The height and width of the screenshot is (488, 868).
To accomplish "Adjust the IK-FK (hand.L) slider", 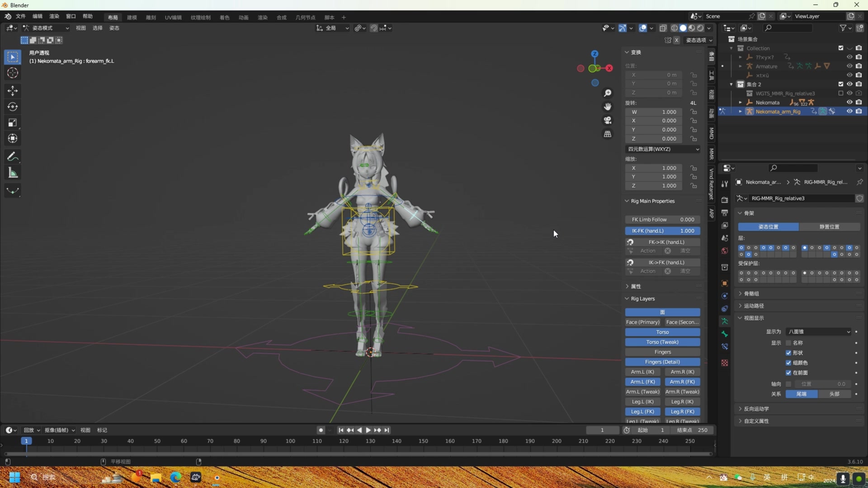I will coord(662,231).
